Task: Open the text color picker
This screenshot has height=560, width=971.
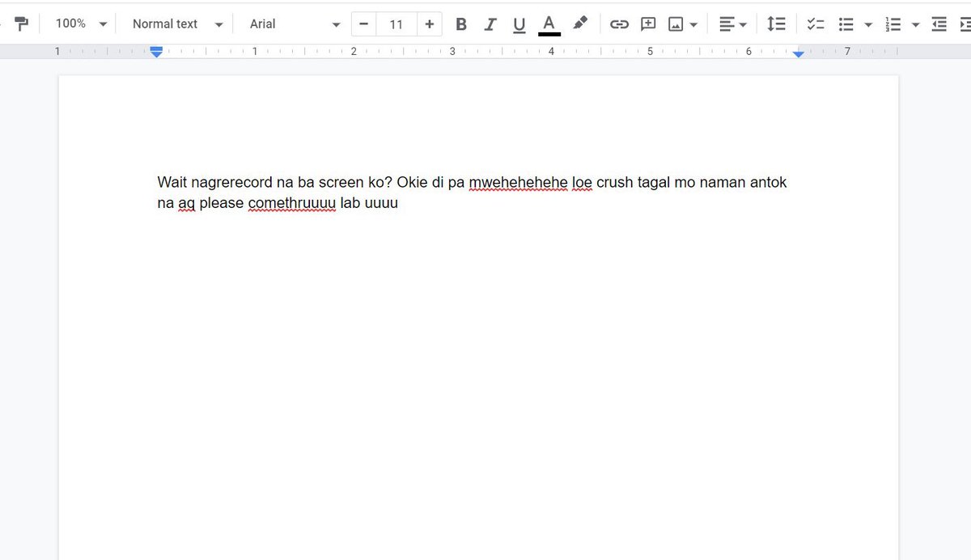Action: coord(549,23)
